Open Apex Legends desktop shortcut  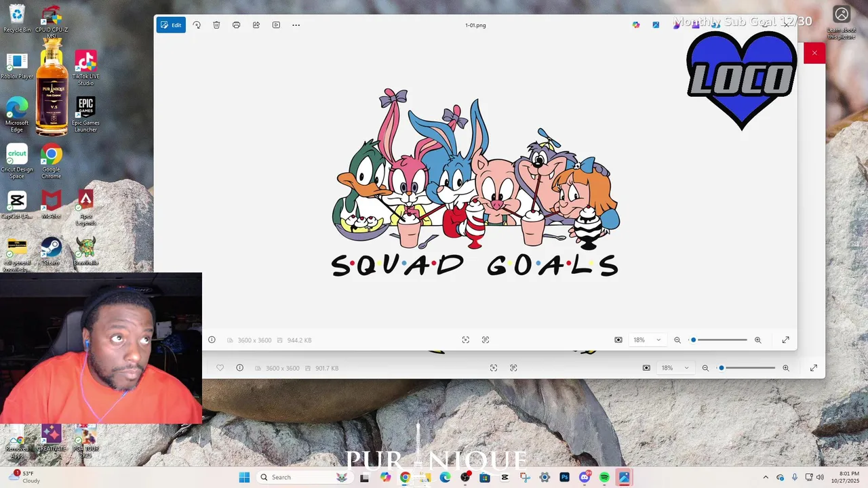pyautogui.click(x=85, y=207)
